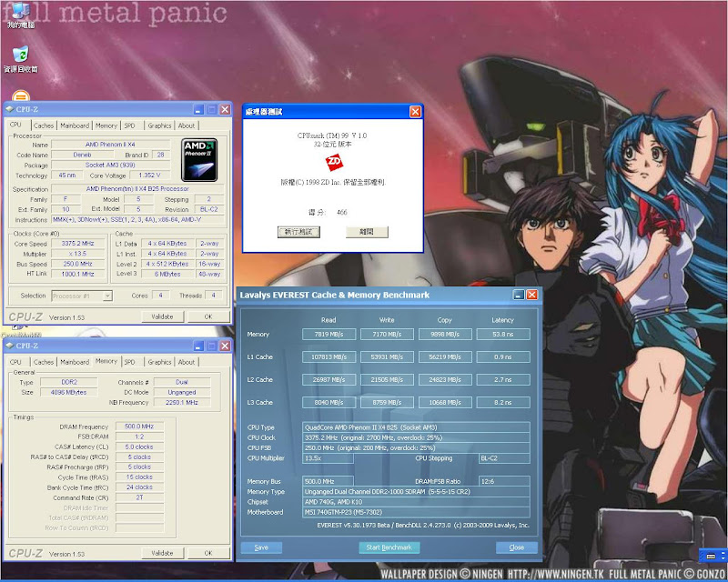Click the Chipset AMD 740G field

tap(416, 502)
